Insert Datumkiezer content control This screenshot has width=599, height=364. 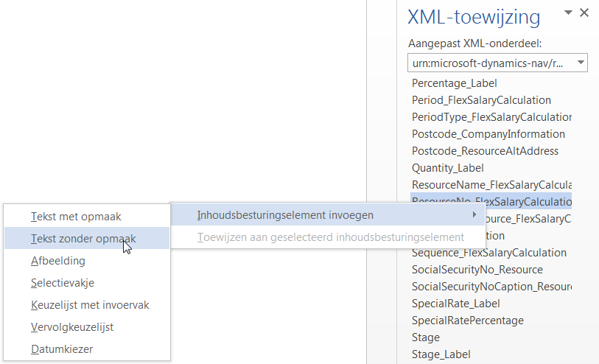coord(62,349)
